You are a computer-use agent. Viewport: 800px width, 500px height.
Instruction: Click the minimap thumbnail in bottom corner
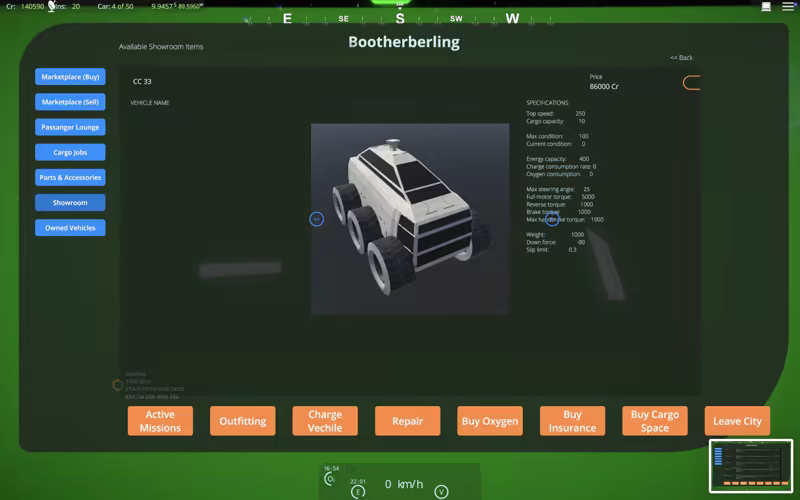click(750, 466)
